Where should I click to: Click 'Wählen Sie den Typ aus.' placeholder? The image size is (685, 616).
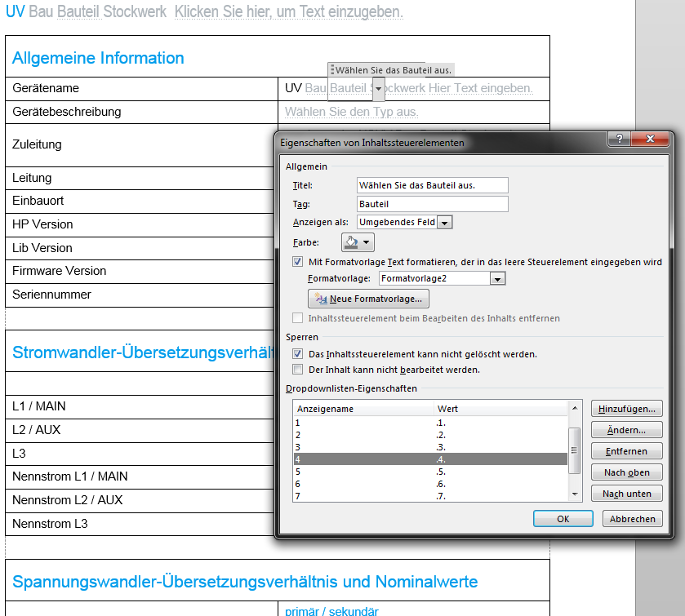point(352,112)
